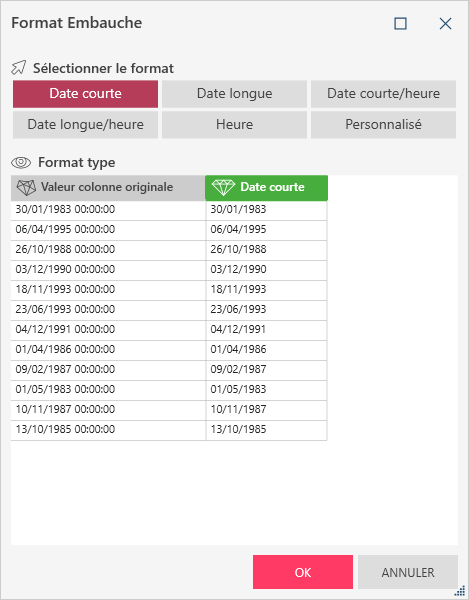Select the Date courte format option
The image size is (469, 600).
pyautogui.click(x=85, y=94)
